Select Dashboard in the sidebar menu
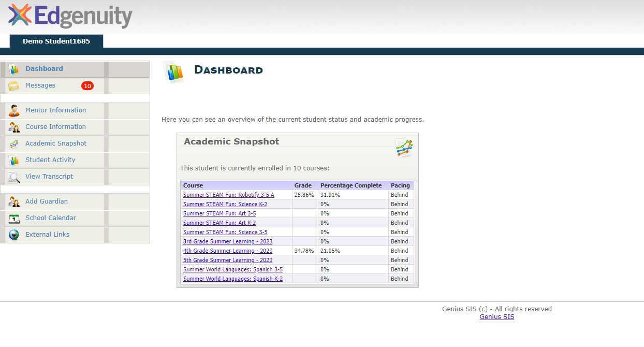644x347 pixels. 44,68
